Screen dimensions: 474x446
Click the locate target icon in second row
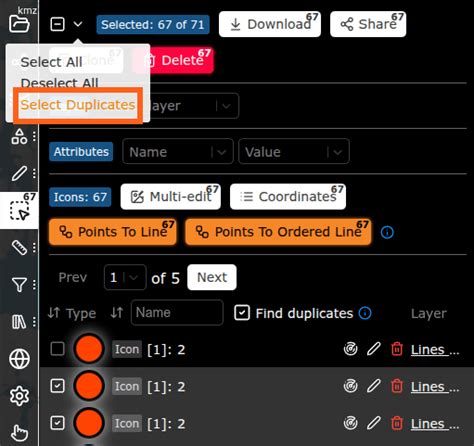coord(350,386)
